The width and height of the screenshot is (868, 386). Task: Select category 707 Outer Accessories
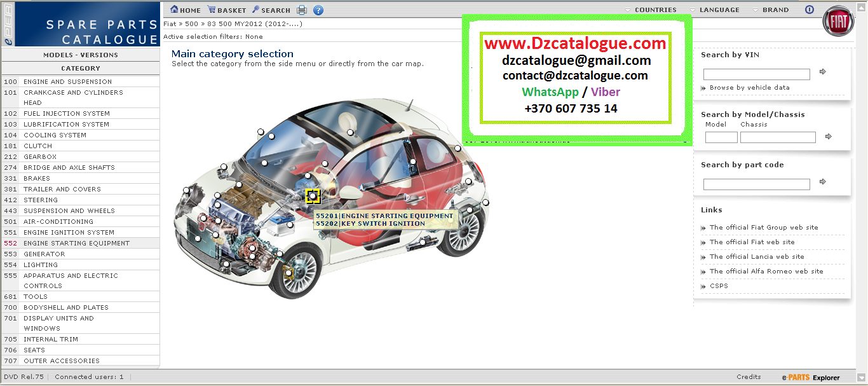click(x=81, y=361)
